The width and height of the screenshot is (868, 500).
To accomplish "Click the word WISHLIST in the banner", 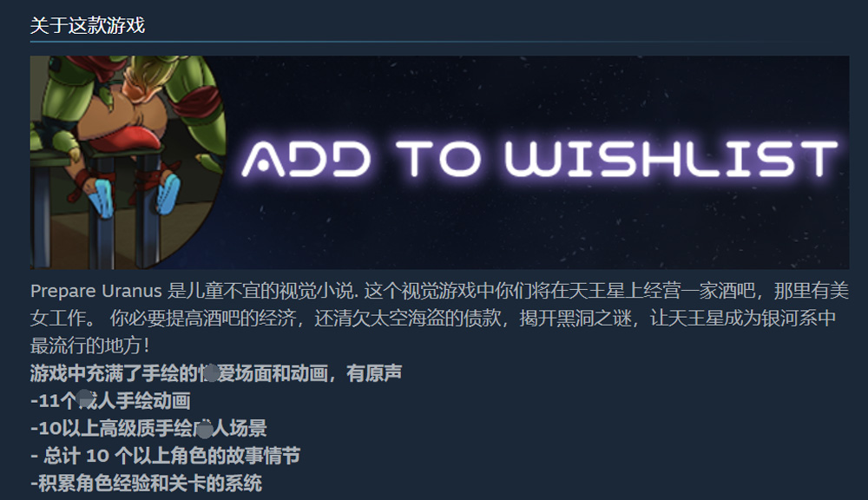I will [x=672, y=159].
